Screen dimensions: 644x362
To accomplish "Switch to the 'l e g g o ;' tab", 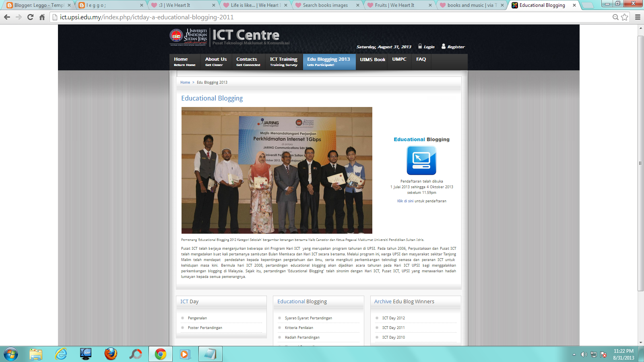I will click(x=111, y=5).
